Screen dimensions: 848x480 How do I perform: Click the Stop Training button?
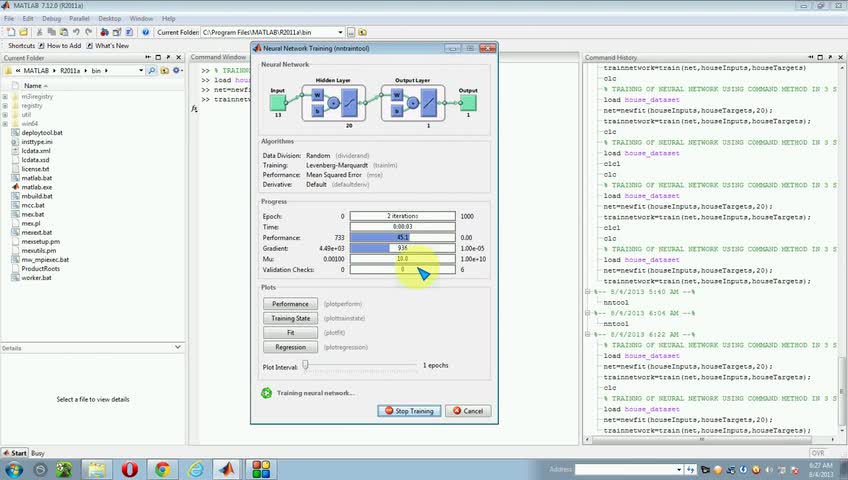(409, 411)
